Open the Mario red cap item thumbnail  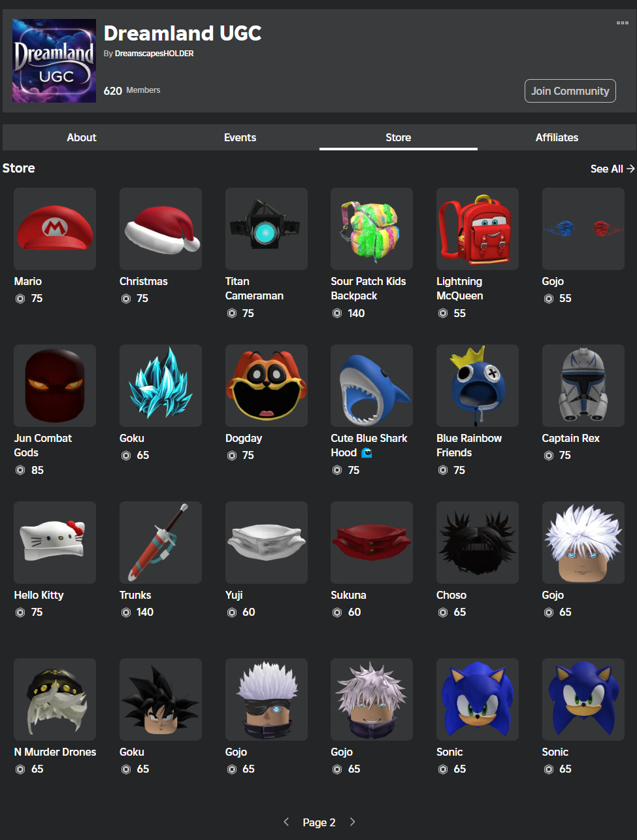55,229
